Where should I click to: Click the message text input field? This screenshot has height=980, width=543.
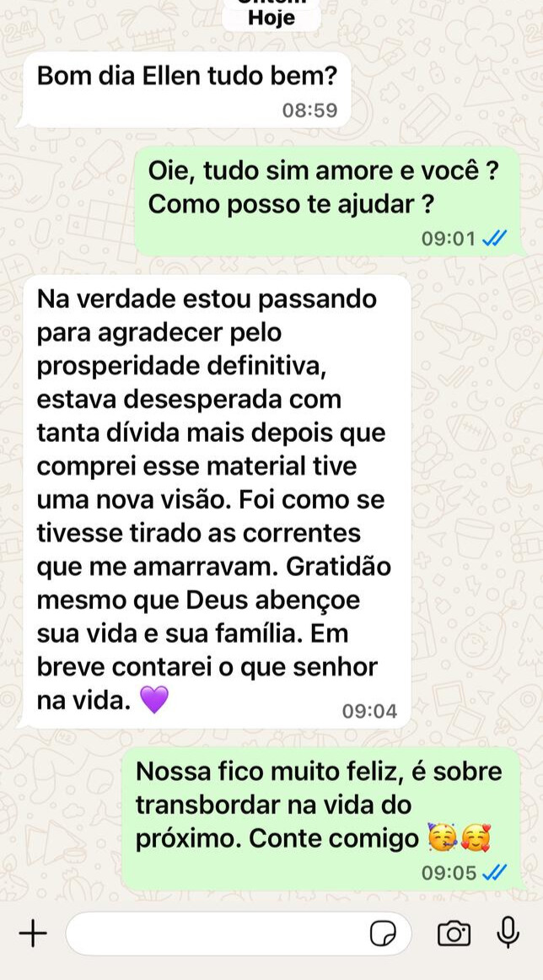238,934
